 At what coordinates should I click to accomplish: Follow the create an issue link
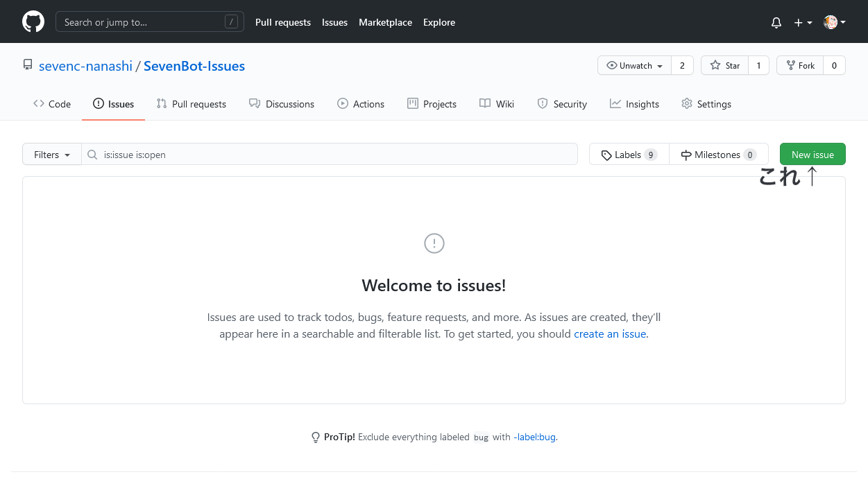609,333
